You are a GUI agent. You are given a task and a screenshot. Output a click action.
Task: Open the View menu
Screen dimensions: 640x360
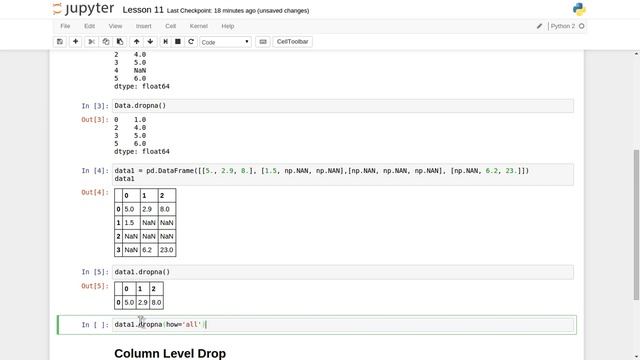[x=116, y=26]
